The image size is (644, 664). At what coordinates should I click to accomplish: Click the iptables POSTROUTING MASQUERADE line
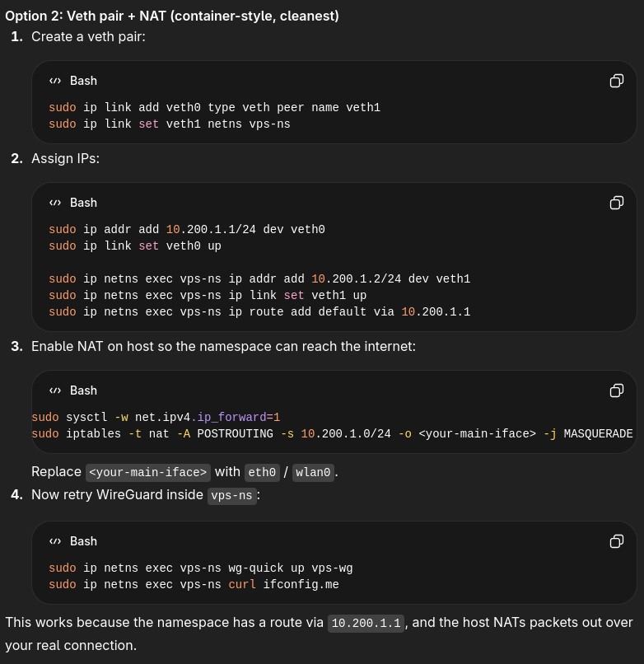(x=332, y=434)
